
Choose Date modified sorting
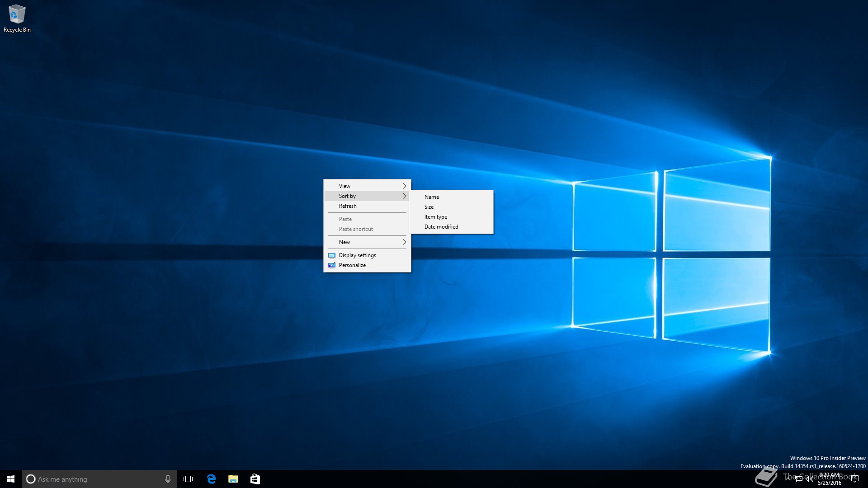pyautogui.click(x=441, y=227)
